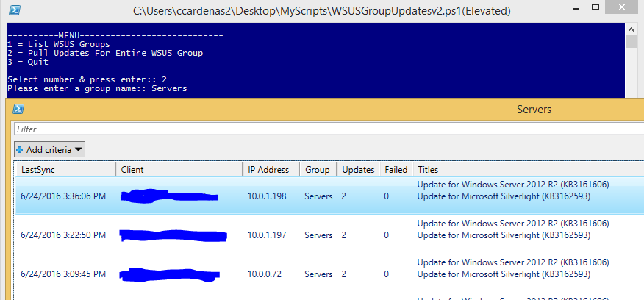
Task: Click Servers group cell for 10.0.1.197
Action: pyautogui.click(x=318, y=235)
